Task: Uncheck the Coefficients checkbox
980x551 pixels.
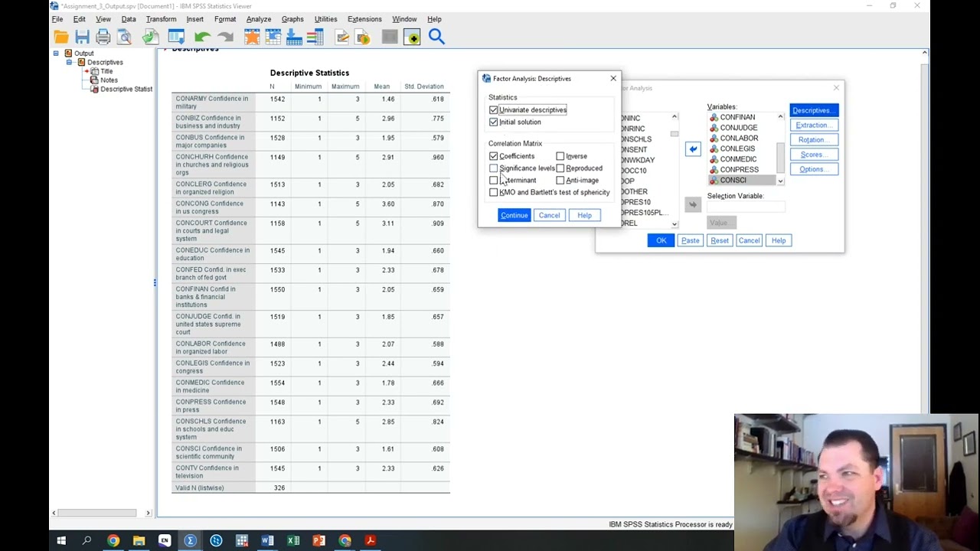Action: point(494,156)
